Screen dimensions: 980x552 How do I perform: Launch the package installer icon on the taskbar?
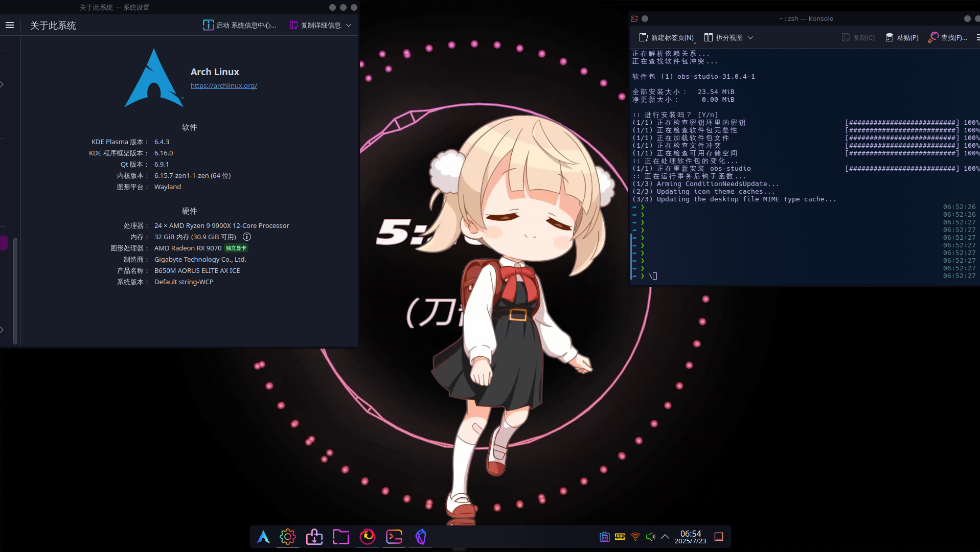coord(314,537)
